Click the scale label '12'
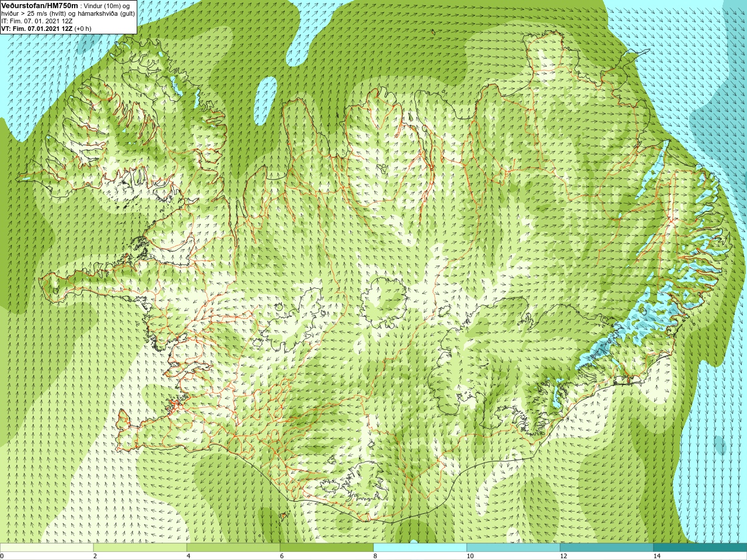This screenshot has width=747, height=560. click(x=563, y=556)
